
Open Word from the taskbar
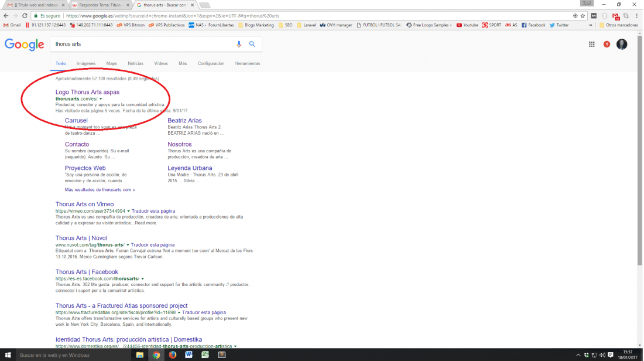189,355
